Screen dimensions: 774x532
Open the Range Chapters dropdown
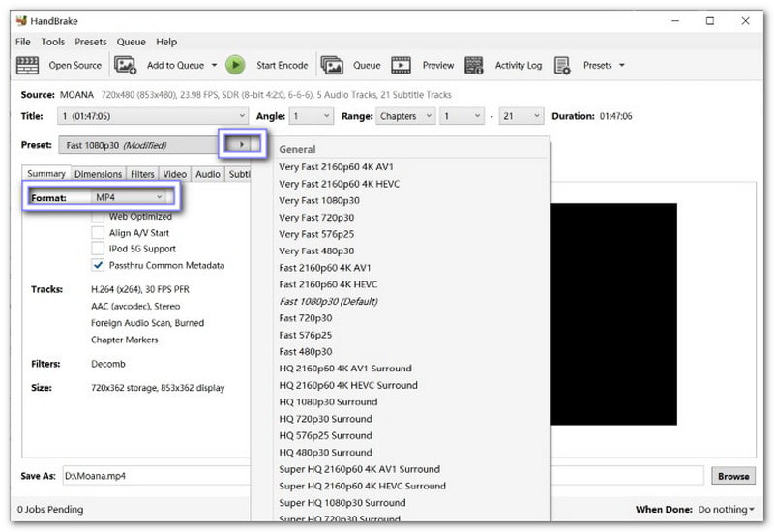click(x=405, y=116)
